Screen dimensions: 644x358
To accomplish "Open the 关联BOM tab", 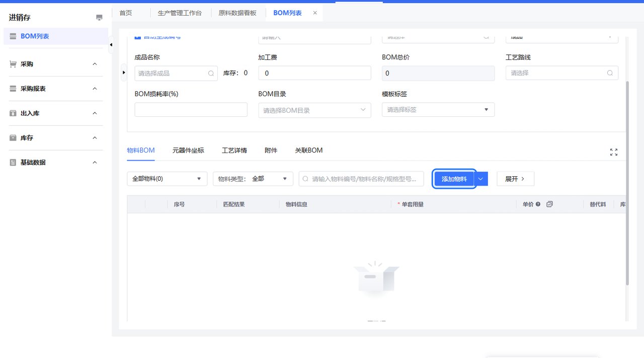I will (x=309, y=151).
